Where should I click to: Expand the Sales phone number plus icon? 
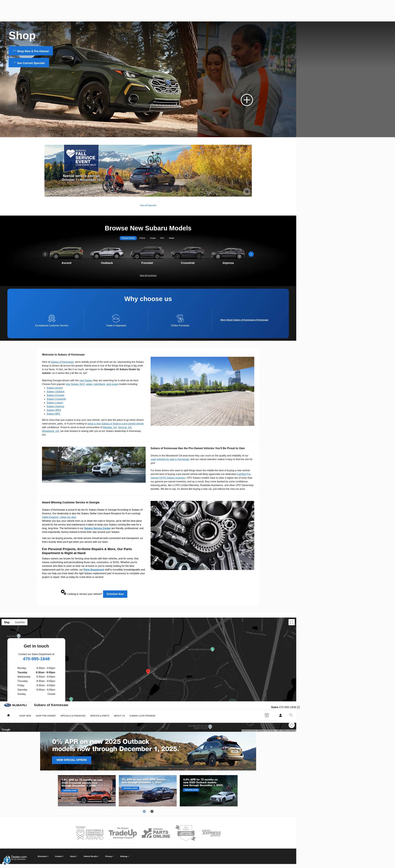(x=298, y=707)
